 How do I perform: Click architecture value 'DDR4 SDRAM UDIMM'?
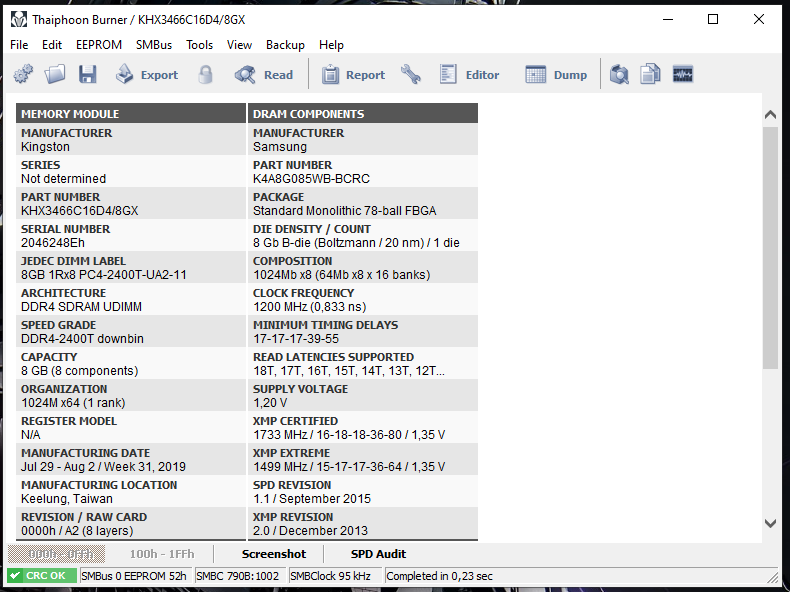81,307
